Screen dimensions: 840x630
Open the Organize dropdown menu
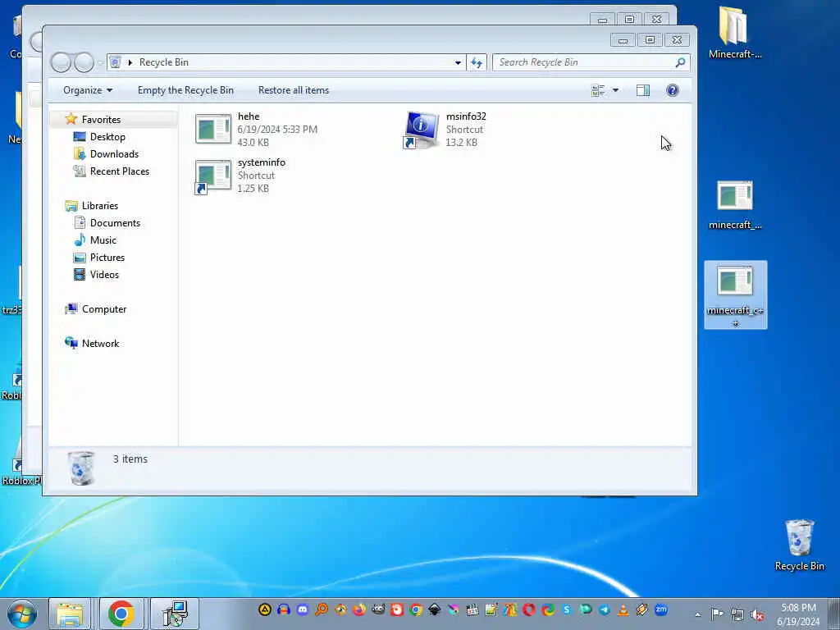(88, 90)
